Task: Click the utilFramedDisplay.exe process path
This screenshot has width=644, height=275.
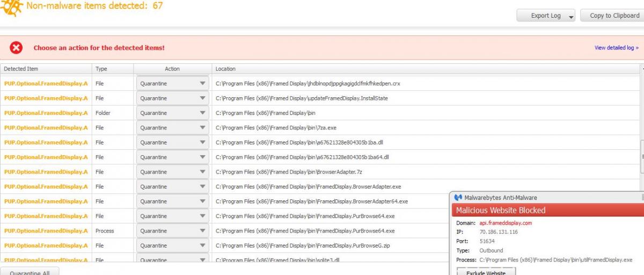Action: (555, 259)
